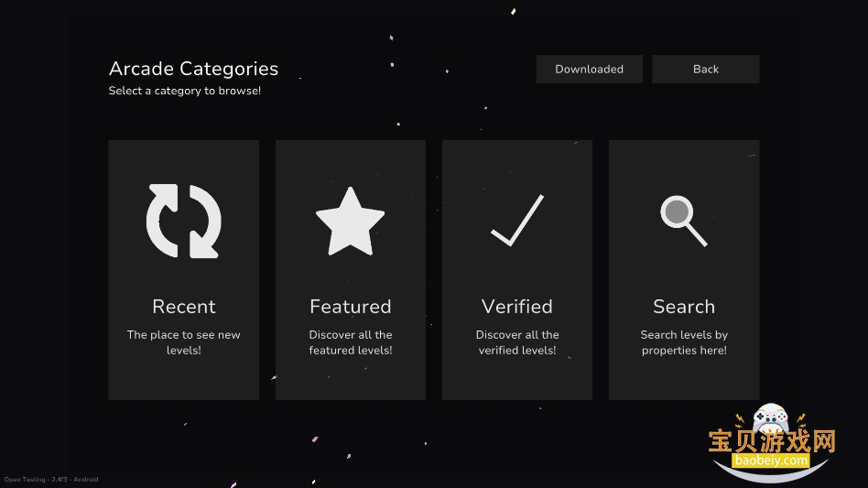Click the game controller mascot icon

[771, 418]
